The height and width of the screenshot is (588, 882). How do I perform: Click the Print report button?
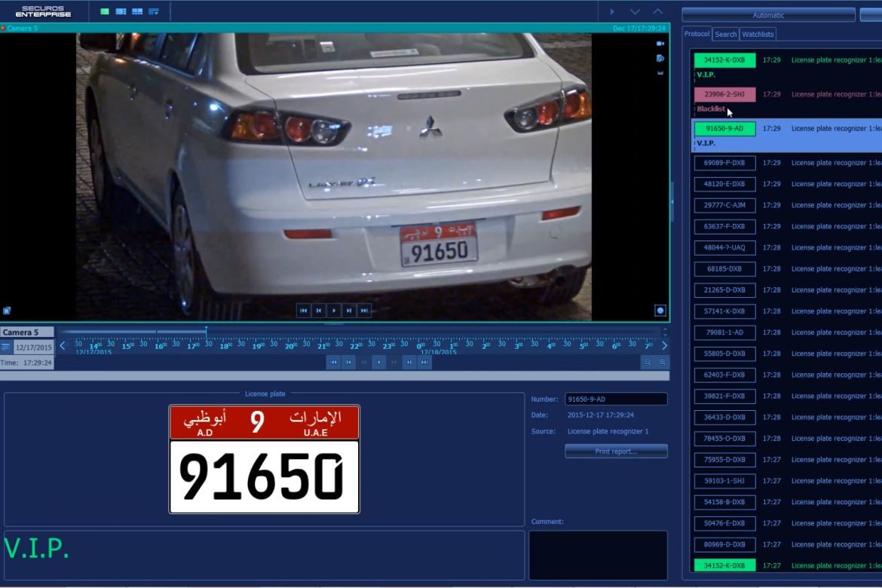[x=616, y=452]
